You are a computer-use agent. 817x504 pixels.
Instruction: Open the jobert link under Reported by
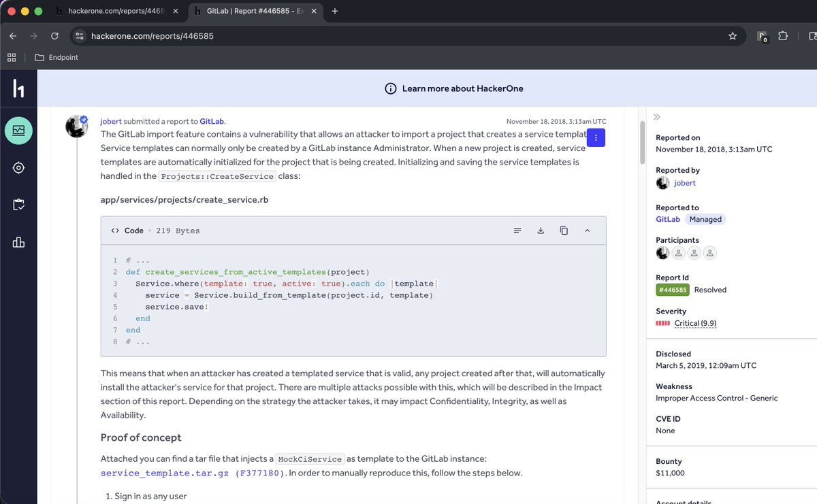tap(684, 183)
